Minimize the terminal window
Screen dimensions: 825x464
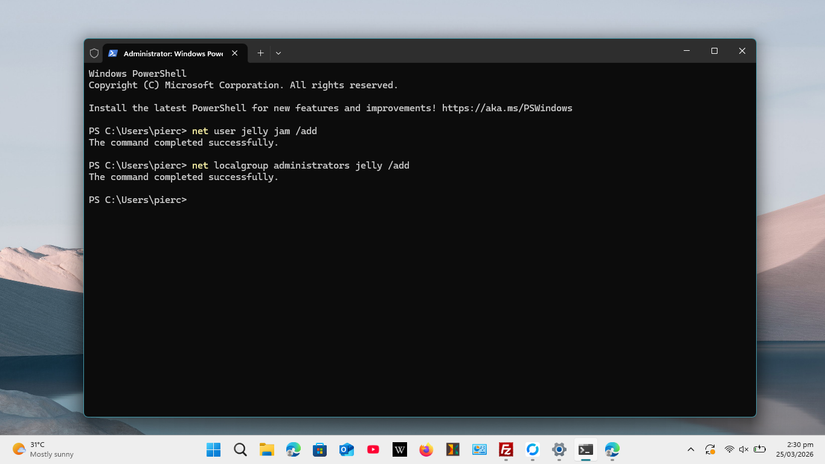[x=687, y=51]
